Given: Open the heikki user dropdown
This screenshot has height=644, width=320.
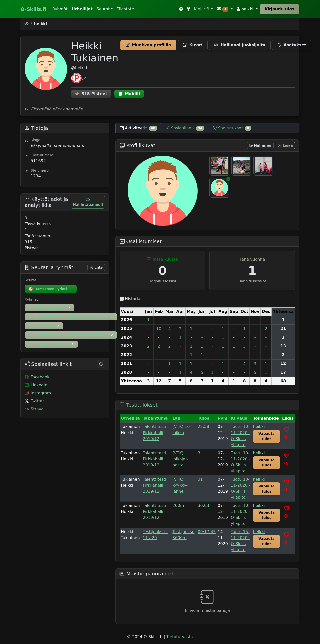Looking at the screenshot, I should 247,9.
